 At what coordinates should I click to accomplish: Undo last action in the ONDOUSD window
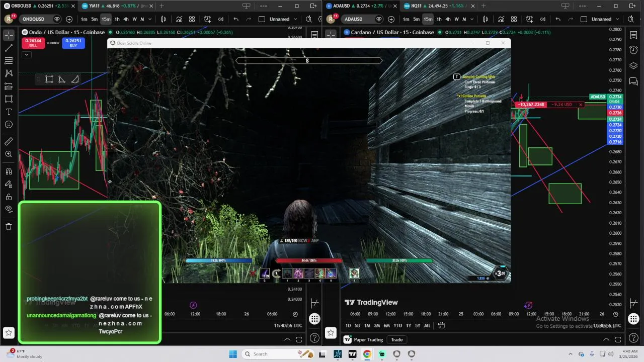pos(236,19)
